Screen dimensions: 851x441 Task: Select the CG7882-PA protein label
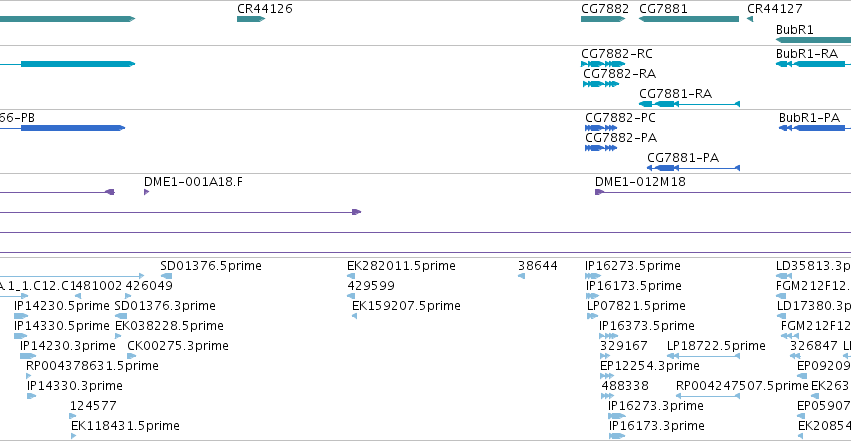click(621, 138)
